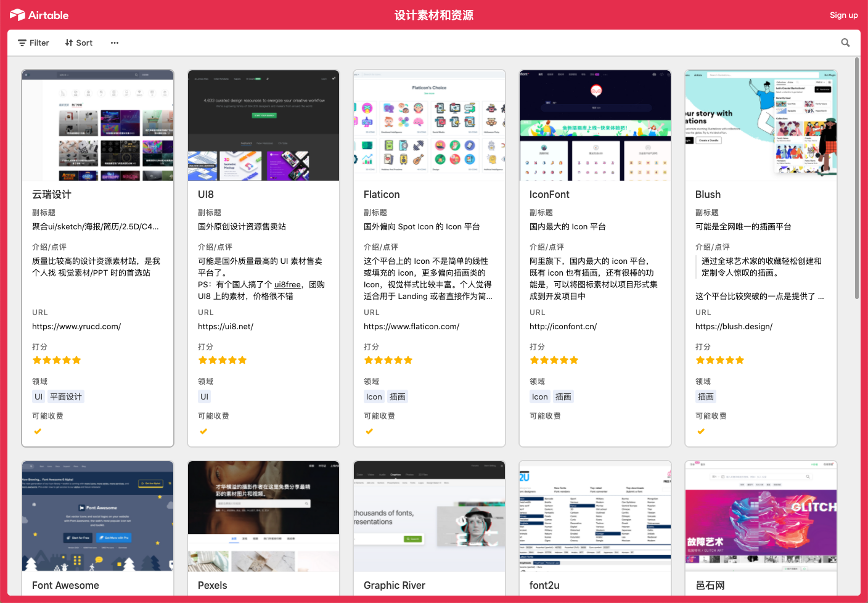Screen dimensions: 868x603
Task: Open the UI8 card thumbnail image
Action: point(263,125)
